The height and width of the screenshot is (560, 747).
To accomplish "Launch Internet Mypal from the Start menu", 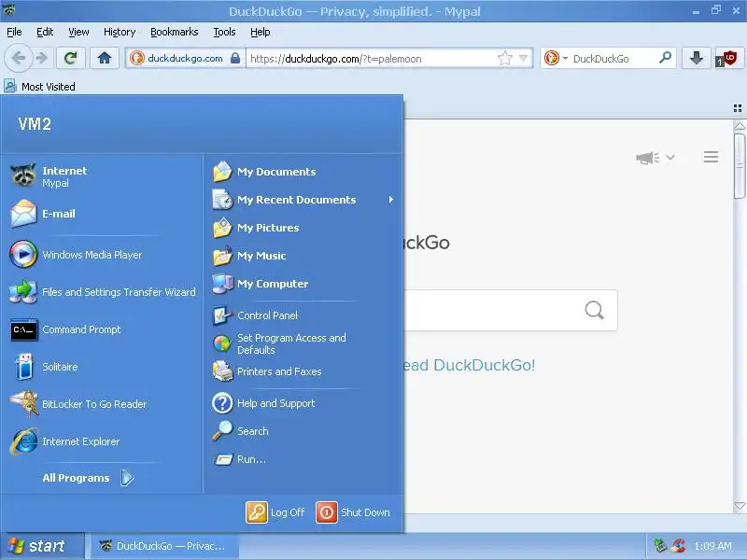I will click(103, 176).
